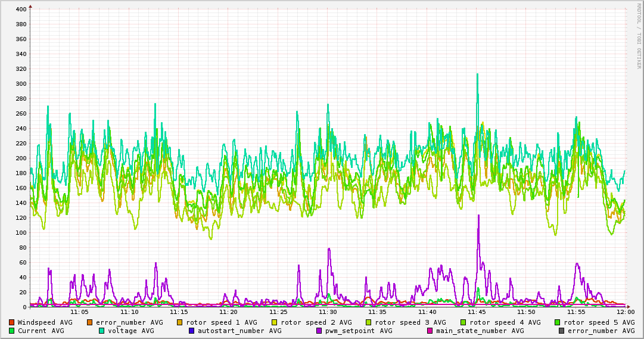
Task: Click the rotor speed 2 AVG label
Action: [316, 322]
